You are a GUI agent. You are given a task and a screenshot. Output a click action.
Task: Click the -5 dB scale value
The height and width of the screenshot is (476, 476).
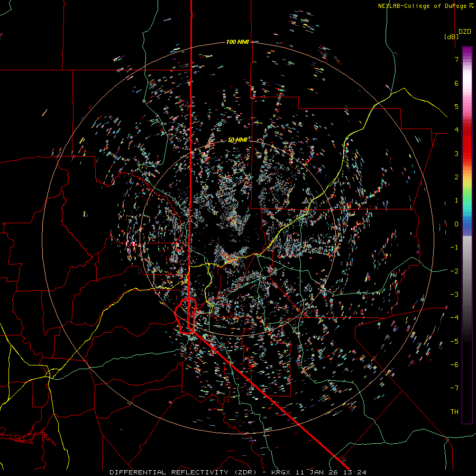pyautogui.click(x=454, y=341)
